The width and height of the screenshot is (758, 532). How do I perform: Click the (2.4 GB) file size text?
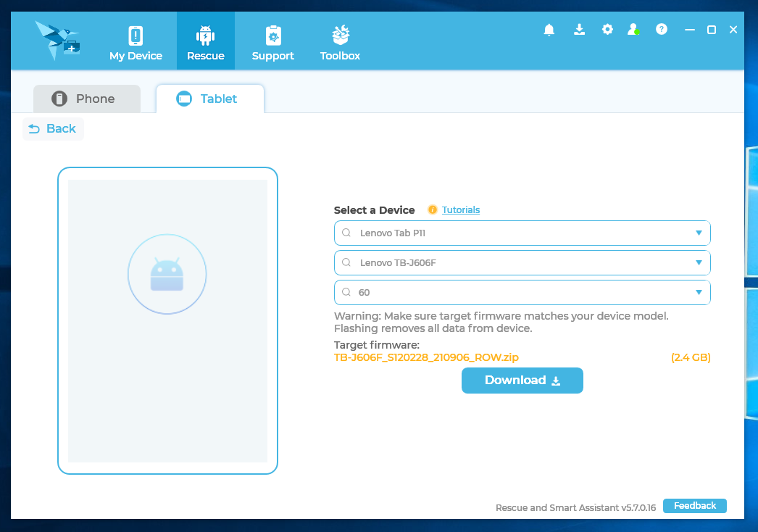pyautogui.click(x=691, y=357)
